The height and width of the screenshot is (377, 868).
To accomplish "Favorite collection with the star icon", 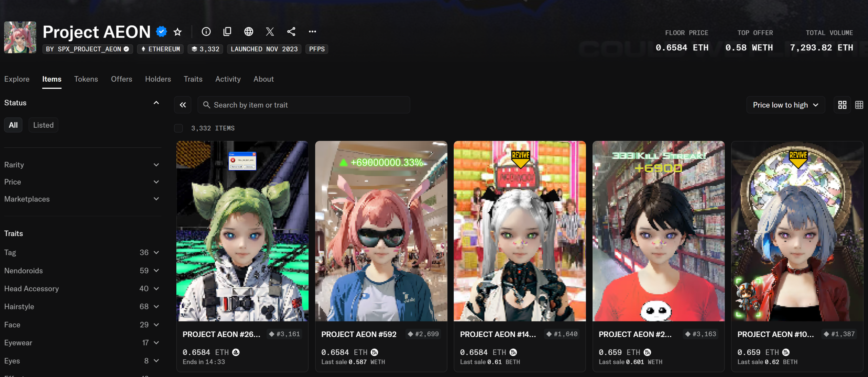I will tap(177, 32).
